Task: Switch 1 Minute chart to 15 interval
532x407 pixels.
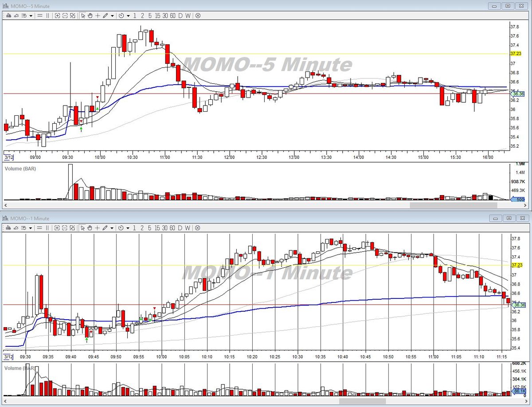Action: pyautogui.click(x=157, y=227)
